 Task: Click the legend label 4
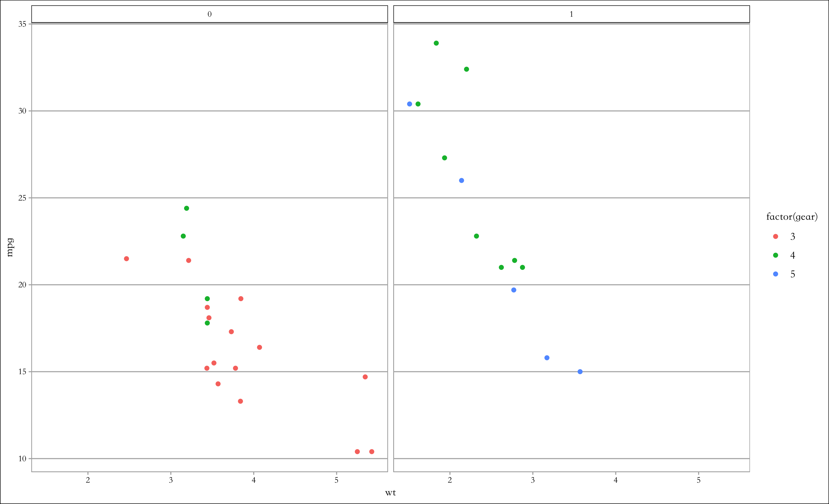coord(793,255)
